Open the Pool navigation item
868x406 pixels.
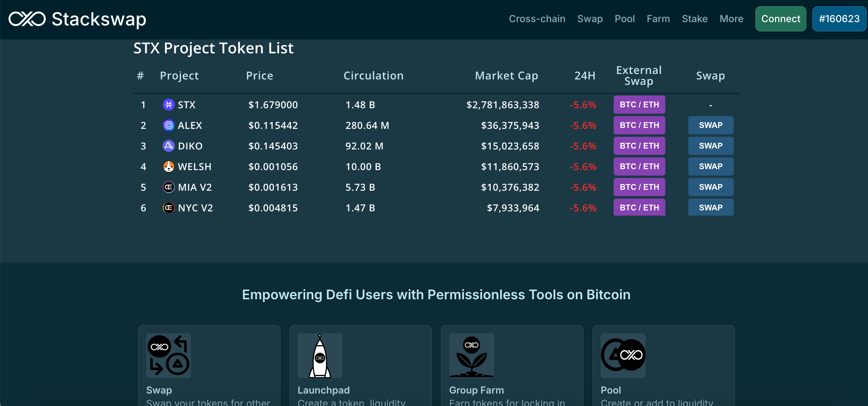624,19
